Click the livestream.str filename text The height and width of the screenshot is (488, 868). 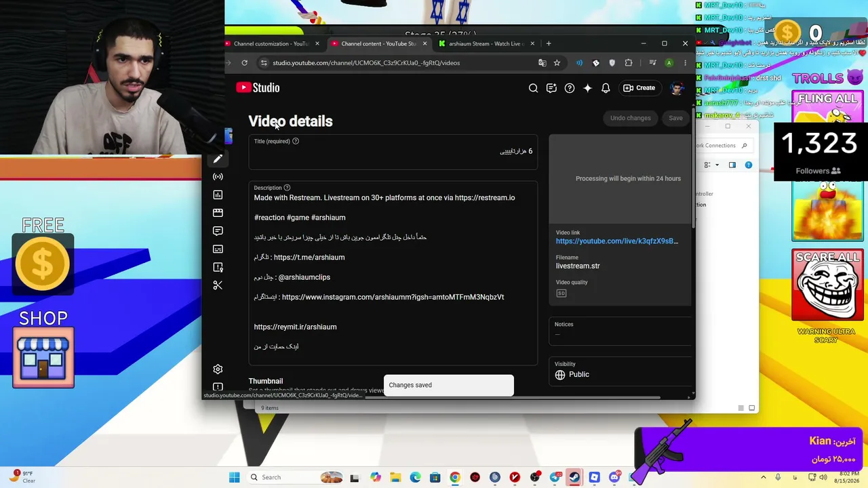coord(578,266)
